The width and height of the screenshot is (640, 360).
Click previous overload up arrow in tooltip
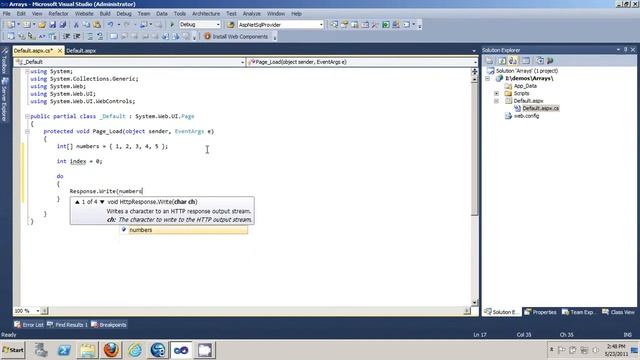point(77,202)
